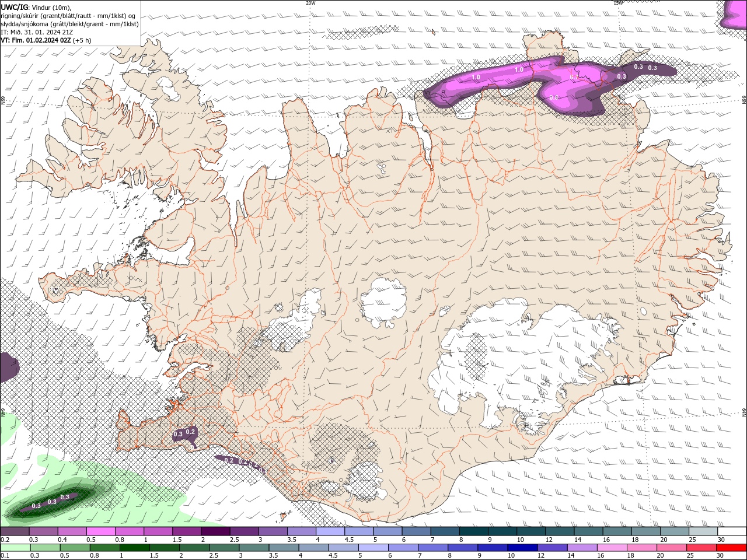Click the white swatch at end of top legend row
Image resolution: width=747 pixels, height=560 pixels.
coord(732,531)
